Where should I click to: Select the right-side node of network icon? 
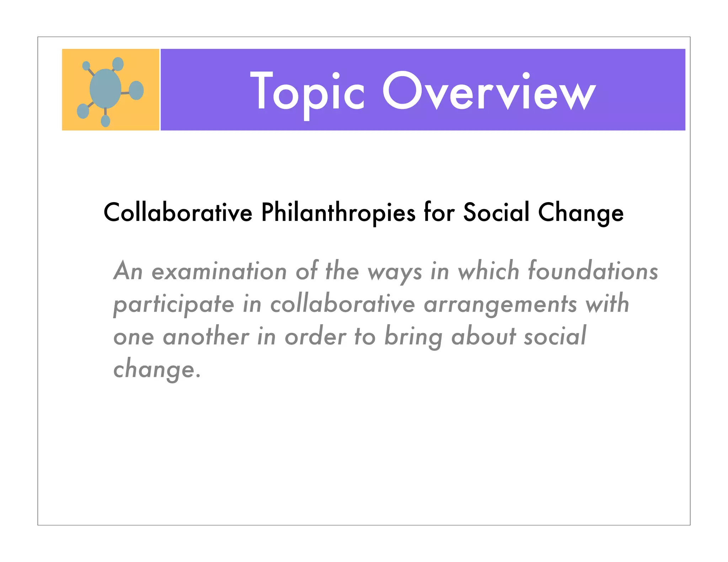pos(136,91)
